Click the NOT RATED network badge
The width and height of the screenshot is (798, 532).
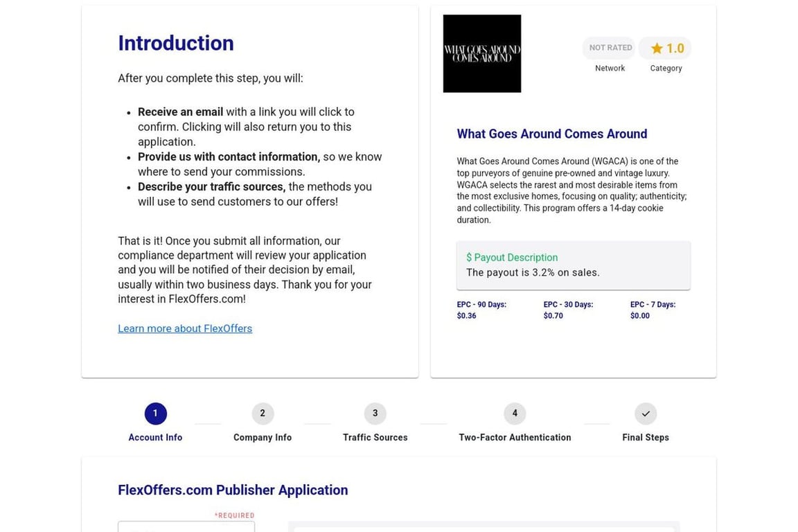point(610,48)
